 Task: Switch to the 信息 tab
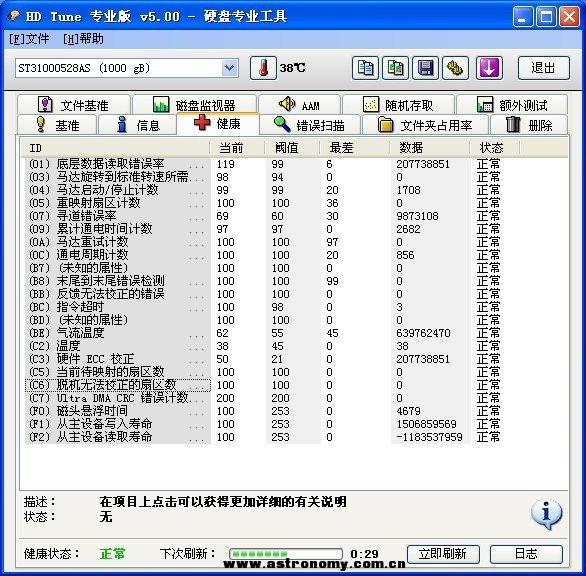click(138, 125)
